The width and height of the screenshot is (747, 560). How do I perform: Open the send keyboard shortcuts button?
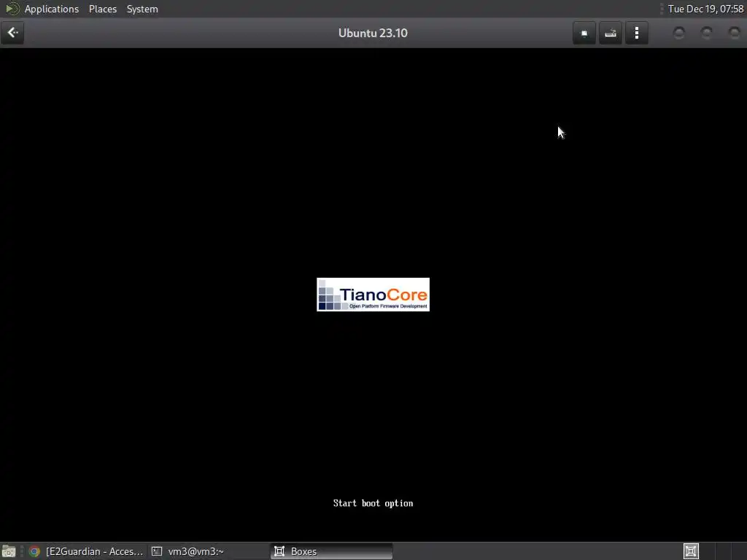point(611,33)
